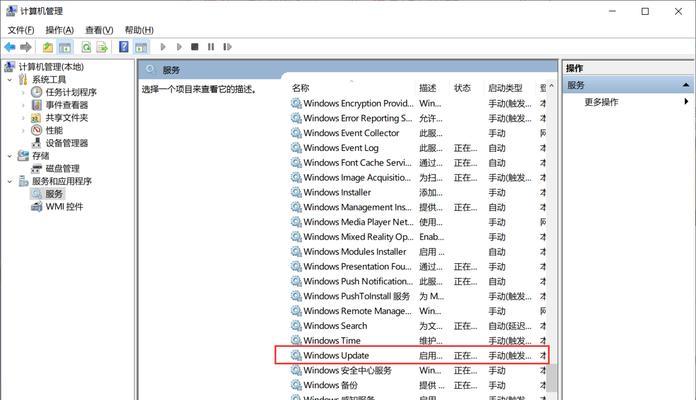This screenshot has height=400, width=696.
Task: Click the Up one level folder icon
Action: [47, 47]
